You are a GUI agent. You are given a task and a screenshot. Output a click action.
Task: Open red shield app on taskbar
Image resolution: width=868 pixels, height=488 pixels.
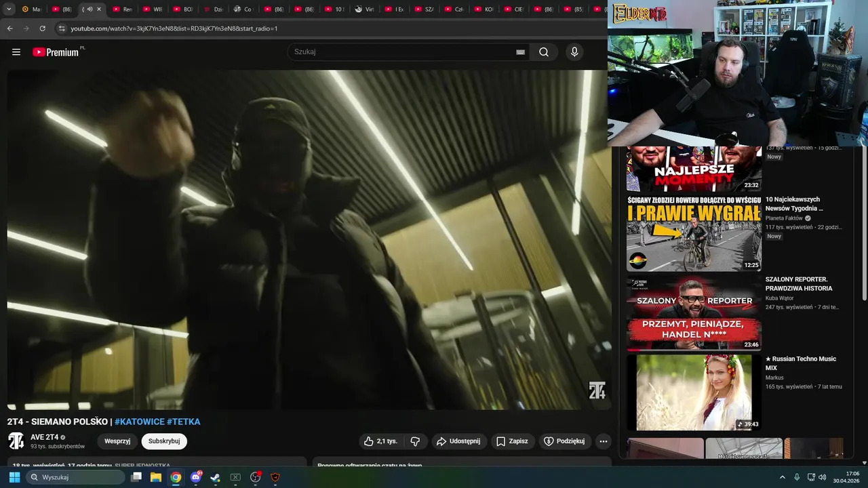[x=275, y=477]
